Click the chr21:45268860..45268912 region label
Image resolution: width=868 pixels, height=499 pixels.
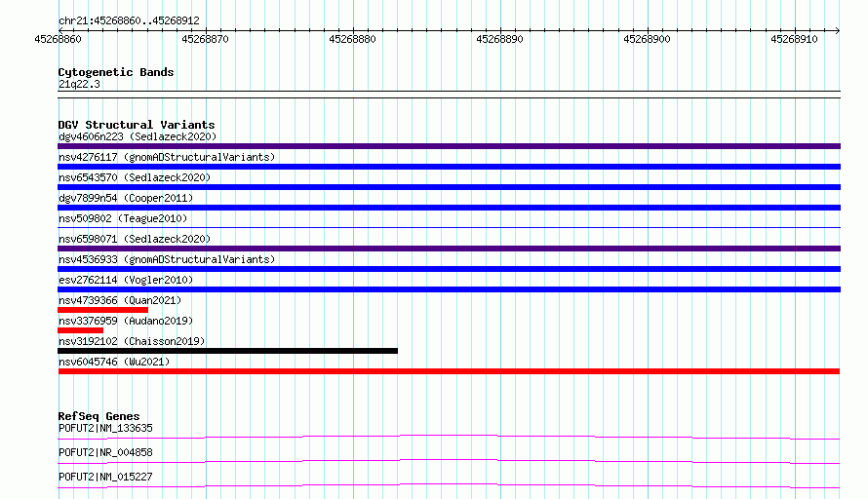129,20
